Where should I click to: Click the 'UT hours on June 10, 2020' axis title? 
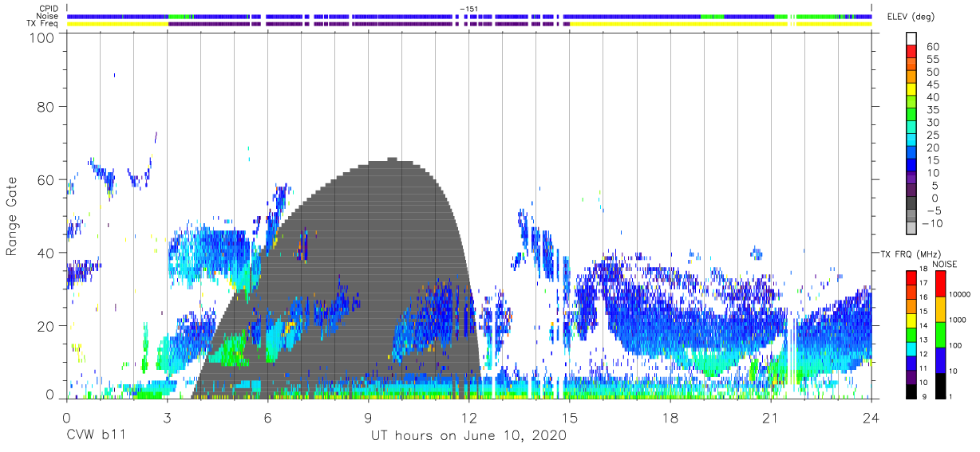(468, 436)
